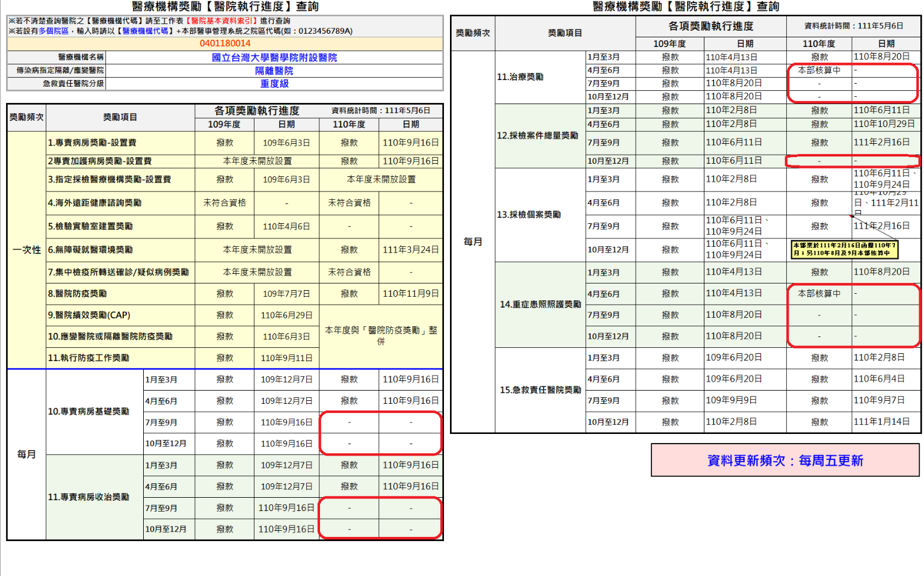Click the 12.採檢案件總量獎勵 item cell

537,136
